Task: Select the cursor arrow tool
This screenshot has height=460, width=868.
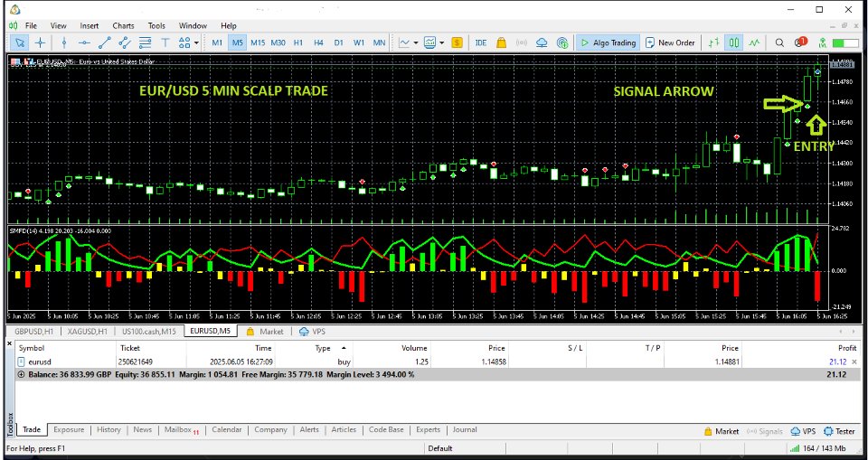Action: point(20,42)
